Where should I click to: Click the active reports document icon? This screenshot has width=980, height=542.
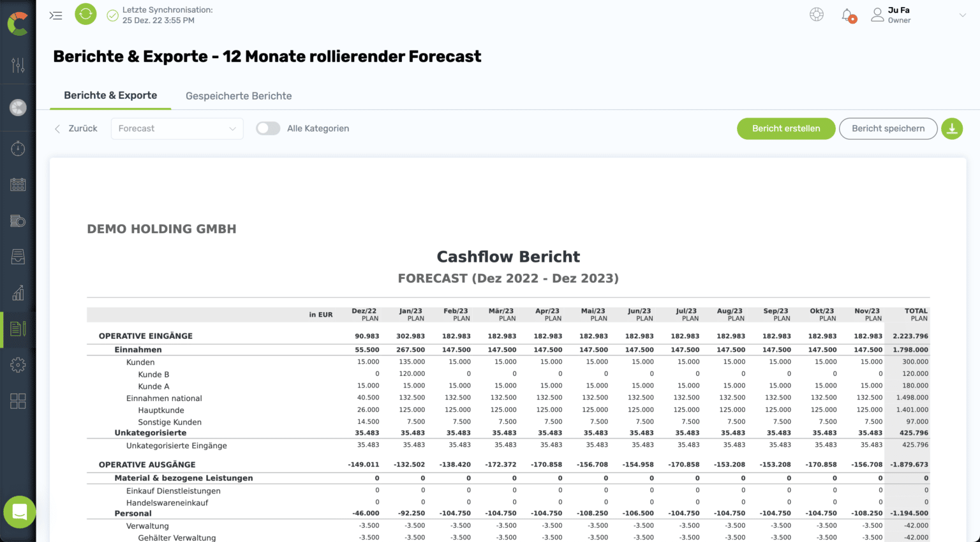tap(18, 329)
